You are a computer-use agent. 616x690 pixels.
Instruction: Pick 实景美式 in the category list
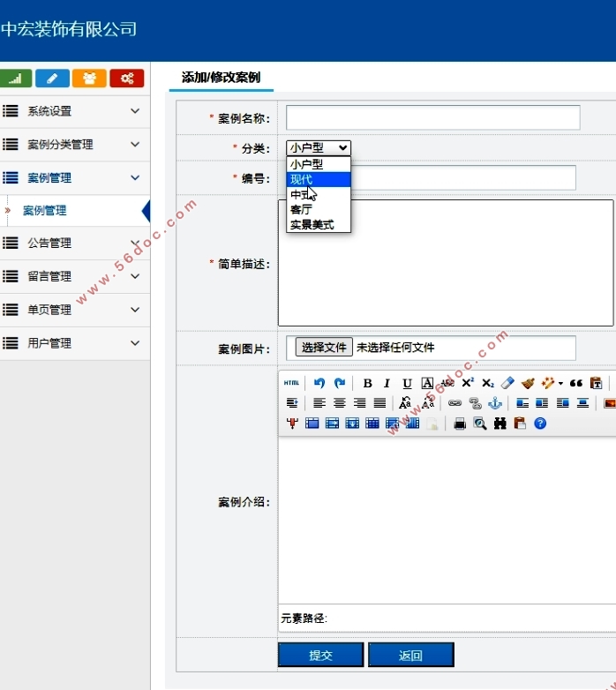[319, 225]
